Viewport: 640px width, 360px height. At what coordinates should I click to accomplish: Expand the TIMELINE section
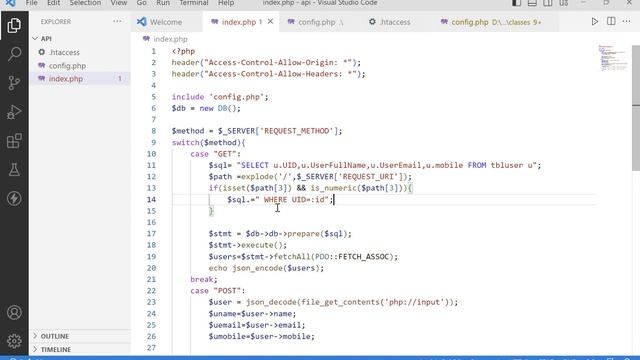point(80,349)
